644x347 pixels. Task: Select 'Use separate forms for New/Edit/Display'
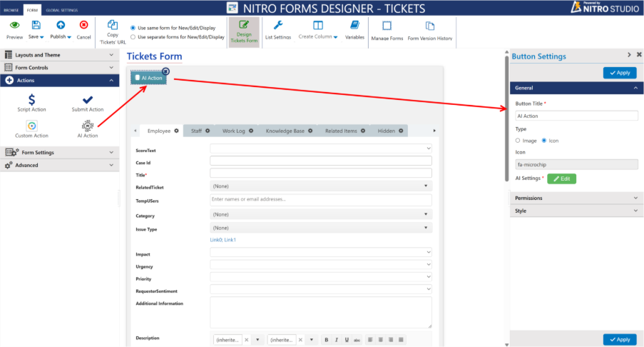tap(133, 36)
